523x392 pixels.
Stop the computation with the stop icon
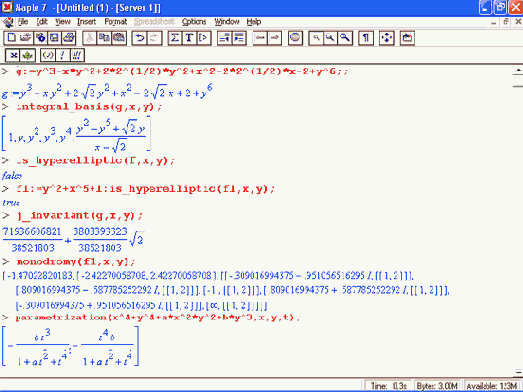click(x=295, y=38)
